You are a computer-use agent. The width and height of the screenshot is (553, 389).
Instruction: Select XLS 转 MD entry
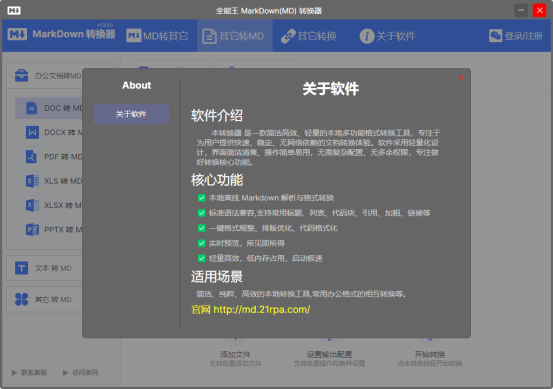click(49, 181)
